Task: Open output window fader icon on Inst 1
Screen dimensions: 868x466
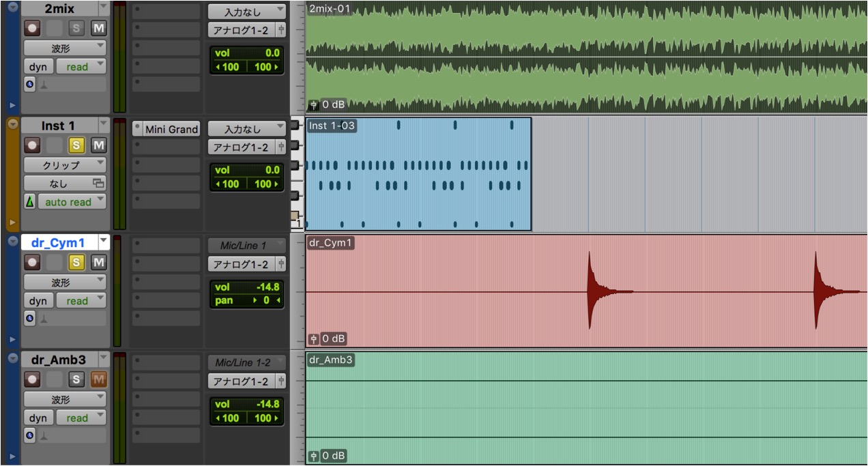Action: click(x=281, y=147)
